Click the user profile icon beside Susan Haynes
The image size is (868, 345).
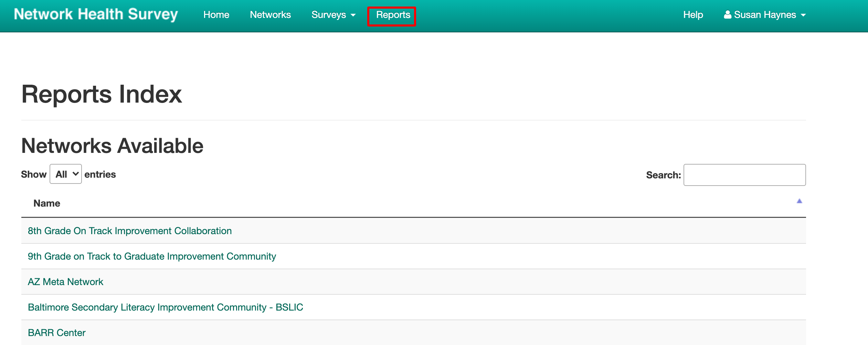[x=727, y=15]
